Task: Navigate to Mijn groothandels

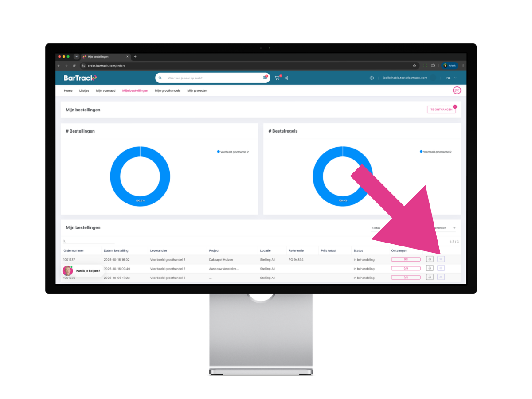Action: [x=168, y=90]
